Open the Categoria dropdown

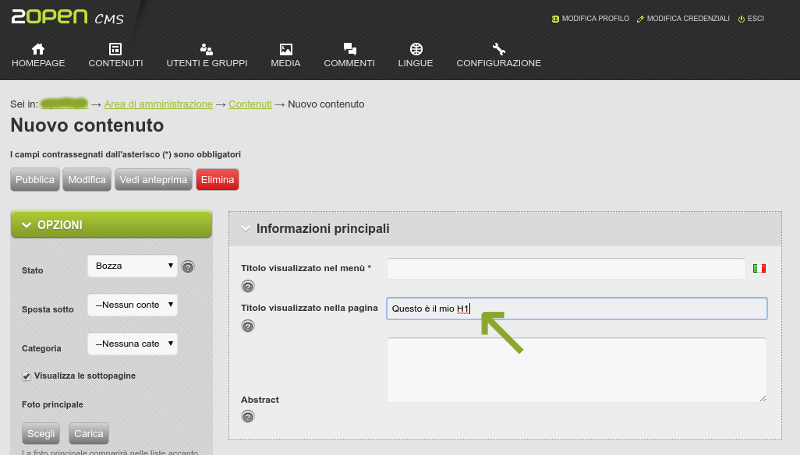pos(133,344)
